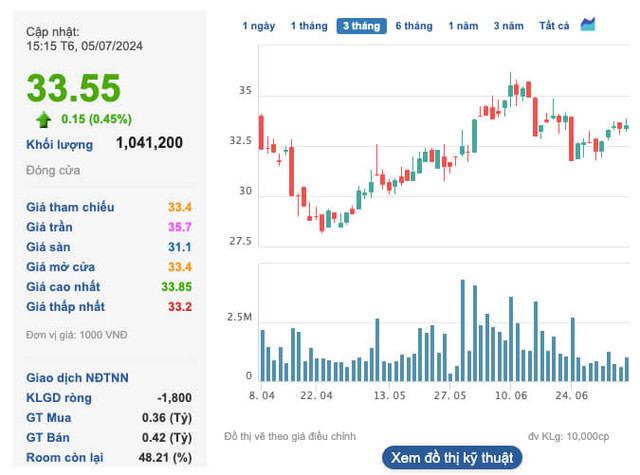Click the "Giao dịch NĐTNN" heading
Viewport: 640px width, 475px height.
(77, 377)
